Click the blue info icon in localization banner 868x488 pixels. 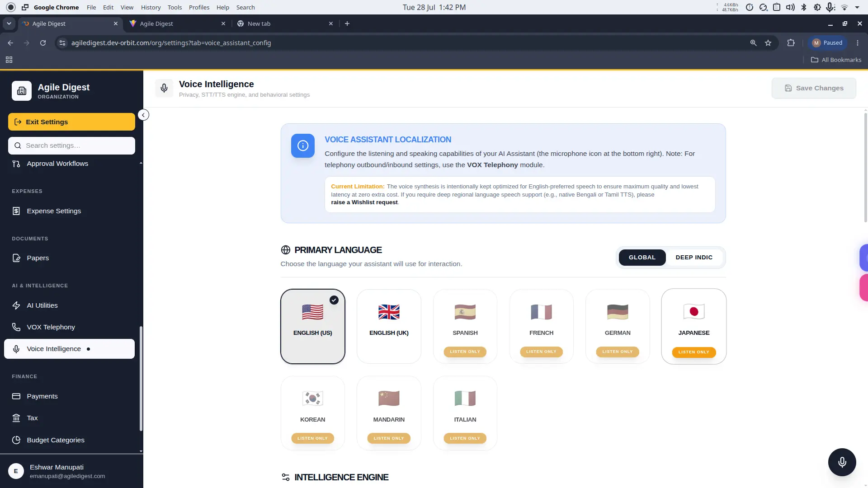click(303, 145)
